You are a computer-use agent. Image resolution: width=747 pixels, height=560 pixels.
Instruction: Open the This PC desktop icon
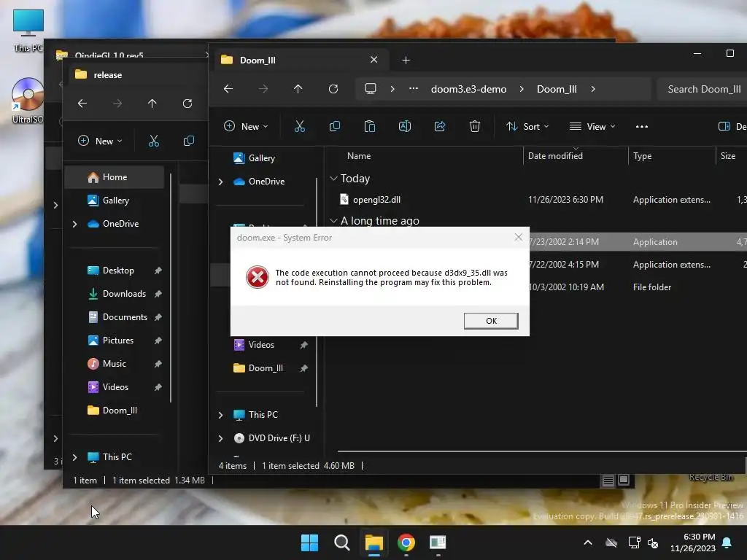(28, 31)
